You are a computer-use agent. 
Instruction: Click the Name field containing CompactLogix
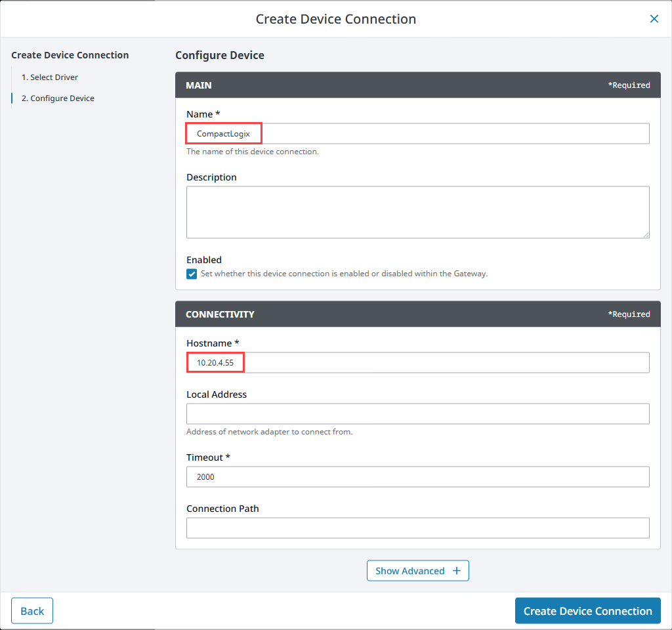[x=417, y=134]
